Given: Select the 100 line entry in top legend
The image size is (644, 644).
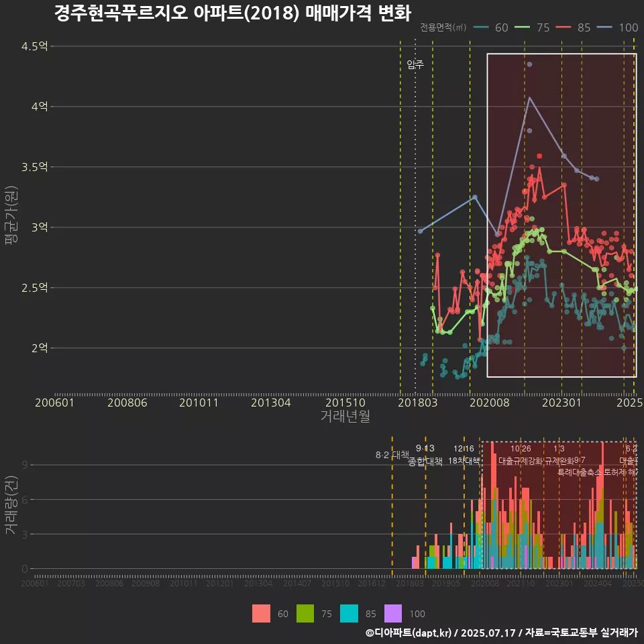Looking at the screenshot, I should pyautogui.click(x=618, y=28).
